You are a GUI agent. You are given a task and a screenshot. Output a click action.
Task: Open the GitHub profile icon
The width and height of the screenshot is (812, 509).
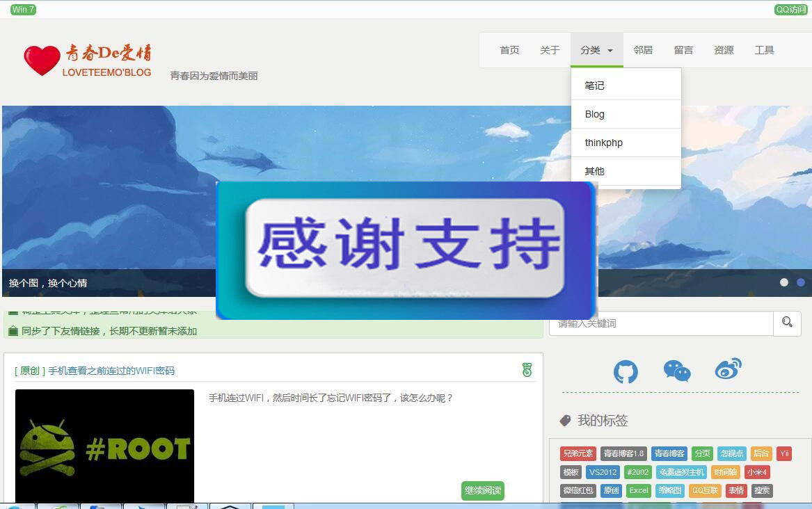[626, 371]
